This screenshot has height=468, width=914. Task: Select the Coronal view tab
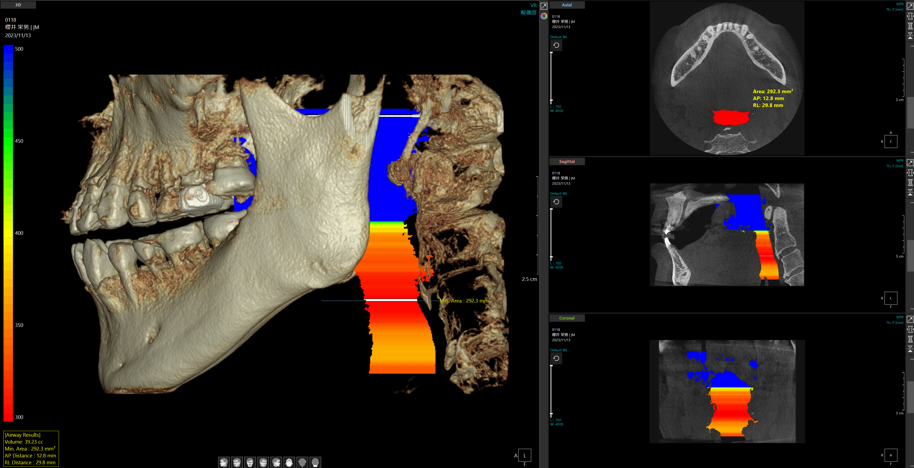(x=566, y=318)
